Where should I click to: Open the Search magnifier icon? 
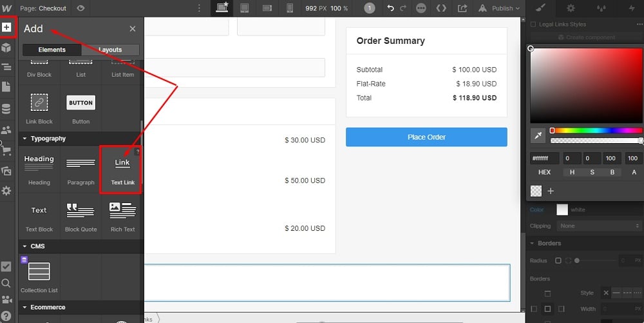coord(6,283)
